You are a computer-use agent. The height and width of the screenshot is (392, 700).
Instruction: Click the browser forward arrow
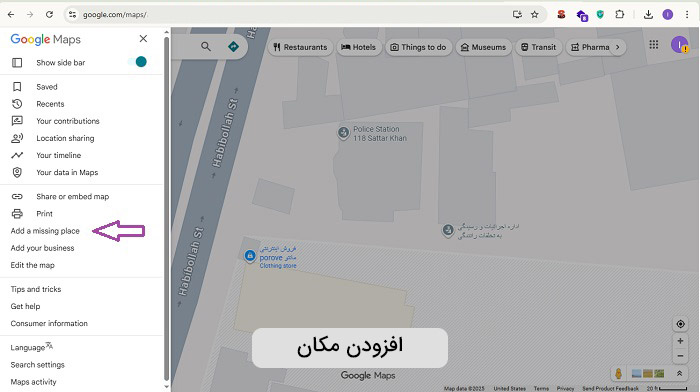point(30,15)
